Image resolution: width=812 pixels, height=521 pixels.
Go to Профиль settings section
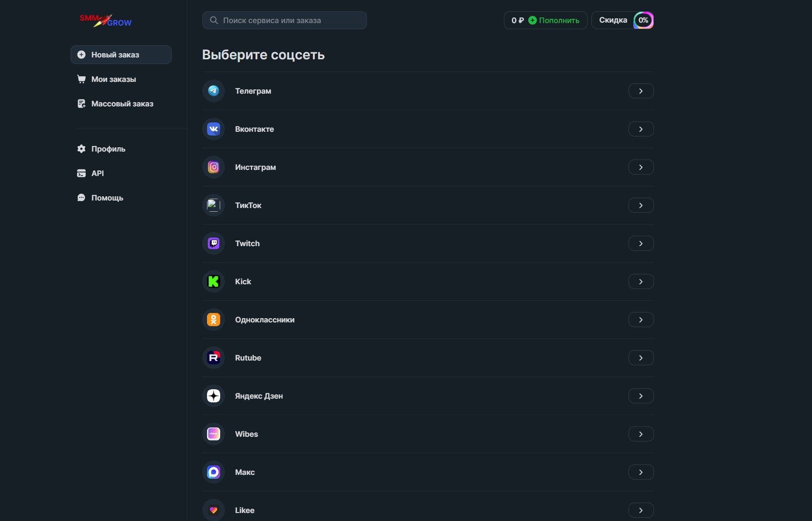click(x=108, y=149)
